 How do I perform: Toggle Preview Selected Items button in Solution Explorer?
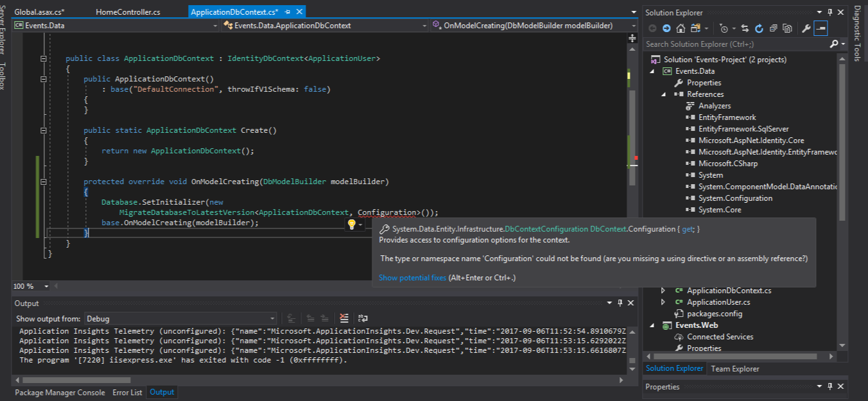(x=820, y=28)
